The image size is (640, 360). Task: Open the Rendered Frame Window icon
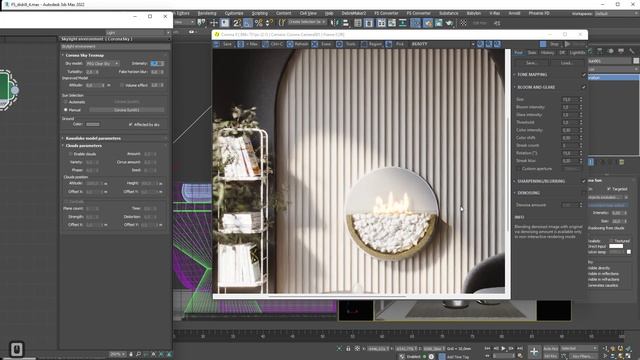[438, 23]
